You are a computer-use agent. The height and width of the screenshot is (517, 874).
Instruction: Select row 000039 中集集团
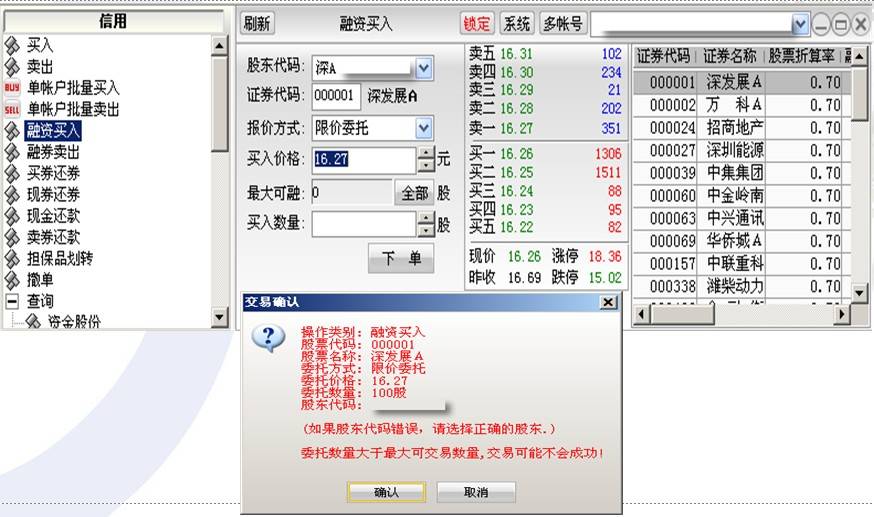click(x=742, y=173)
